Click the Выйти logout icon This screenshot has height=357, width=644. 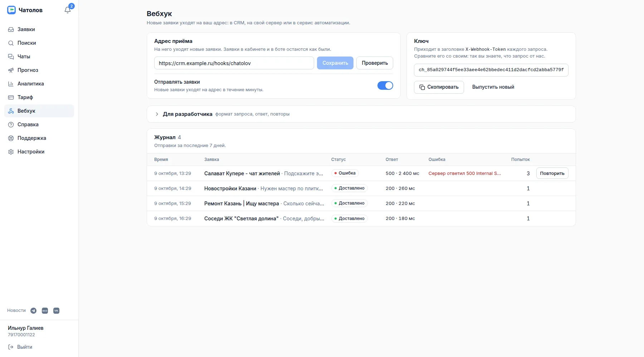[x=11, y=347]
